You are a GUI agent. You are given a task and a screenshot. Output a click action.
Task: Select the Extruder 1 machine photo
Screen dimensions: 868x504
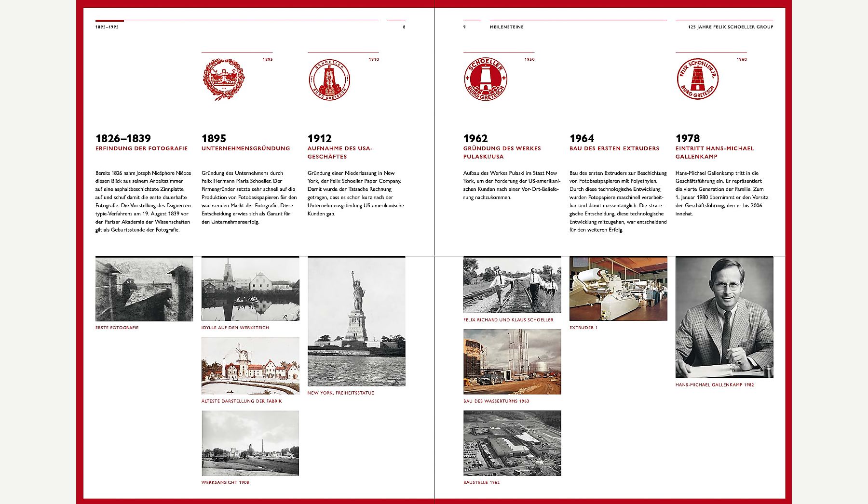tap(618, 289)
